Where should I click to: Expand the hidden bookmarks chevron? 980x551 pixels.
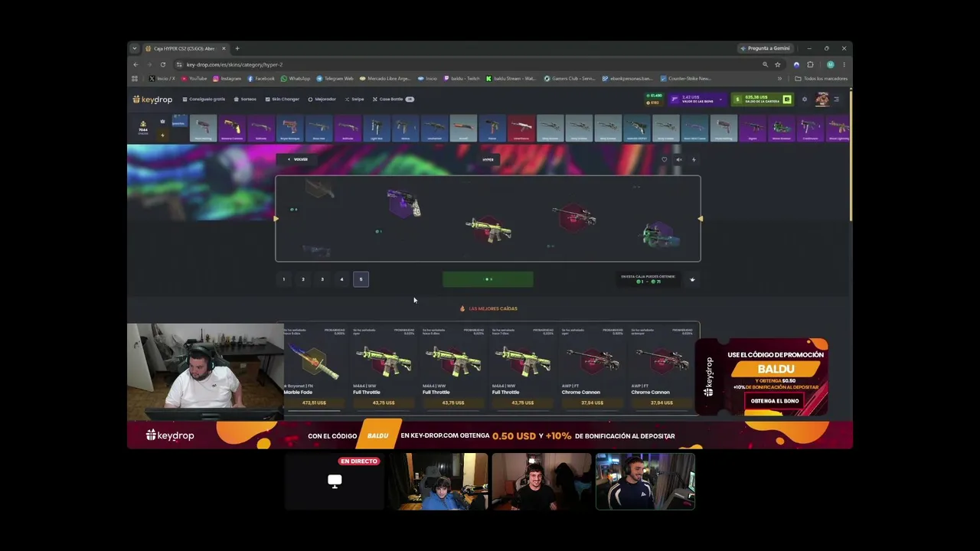[779, 79]
